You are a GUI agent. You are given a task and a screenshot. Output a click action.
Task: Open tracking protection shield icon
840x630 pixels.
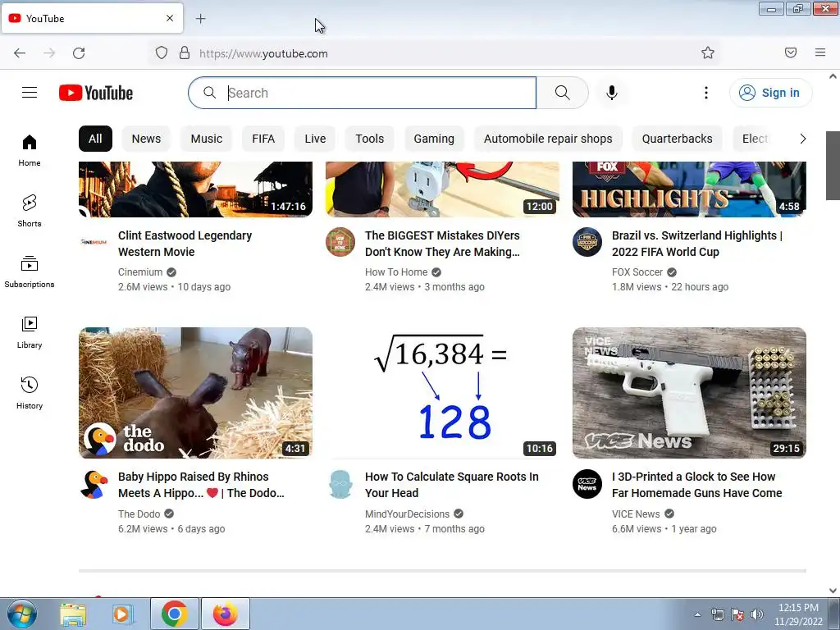162,53
